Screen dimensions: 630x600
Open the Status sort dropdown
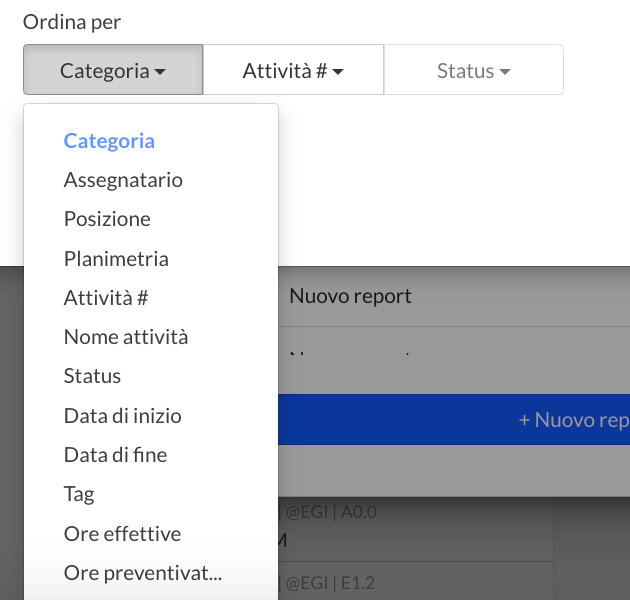pyautogui.click(x=473, y=71)
